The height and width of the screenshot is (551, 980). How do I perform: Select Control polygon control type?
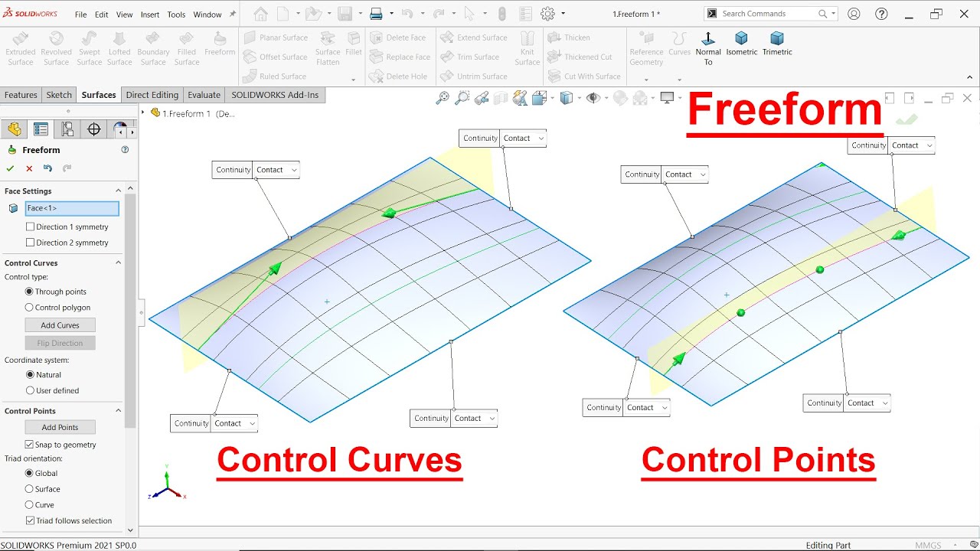pos(29,308)
